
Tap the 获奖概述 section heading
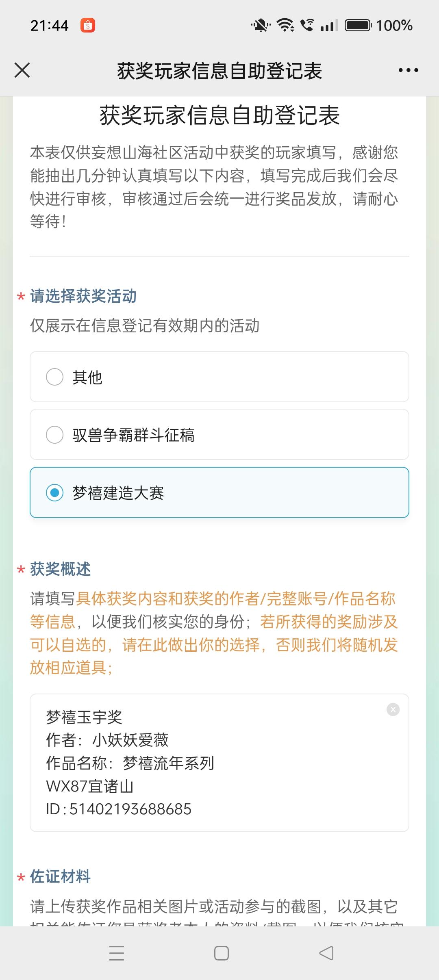(61, 569)
